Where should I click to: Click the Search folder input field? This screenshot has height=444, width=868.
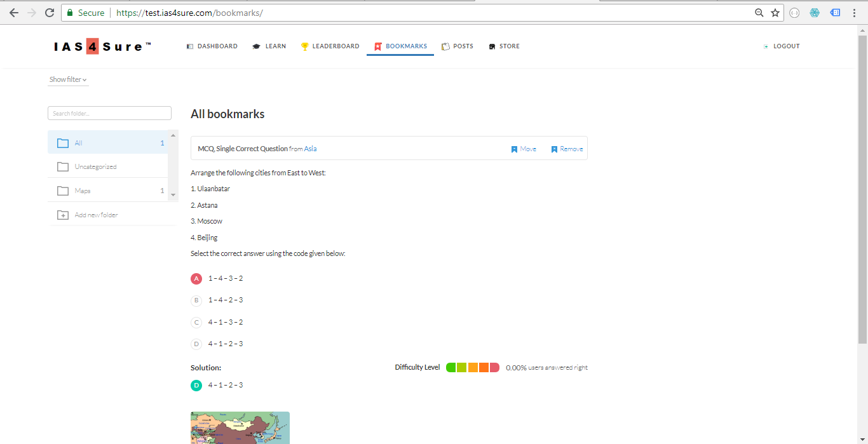point(109,114)
